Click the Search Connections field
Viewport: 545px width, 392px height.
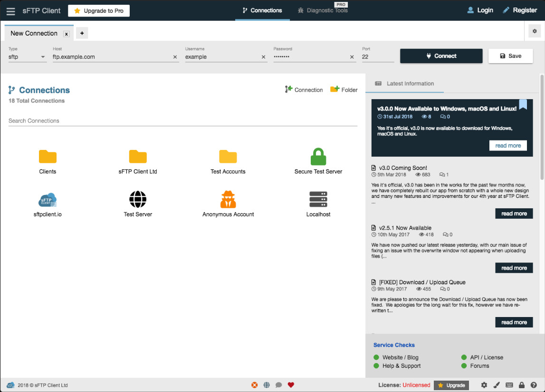point(183,121)
